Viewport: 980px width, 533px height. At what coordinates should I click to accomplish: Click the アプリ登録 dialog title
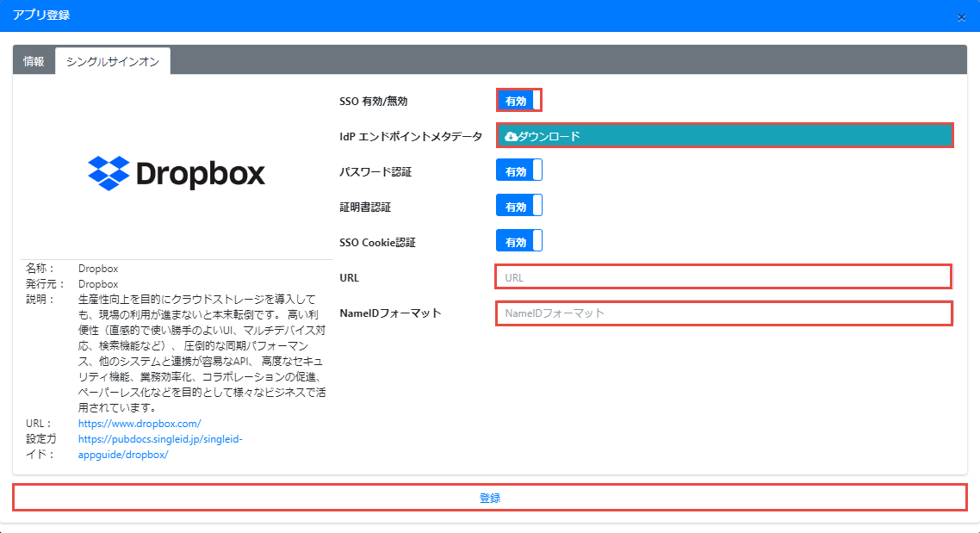tap(41, 15)
